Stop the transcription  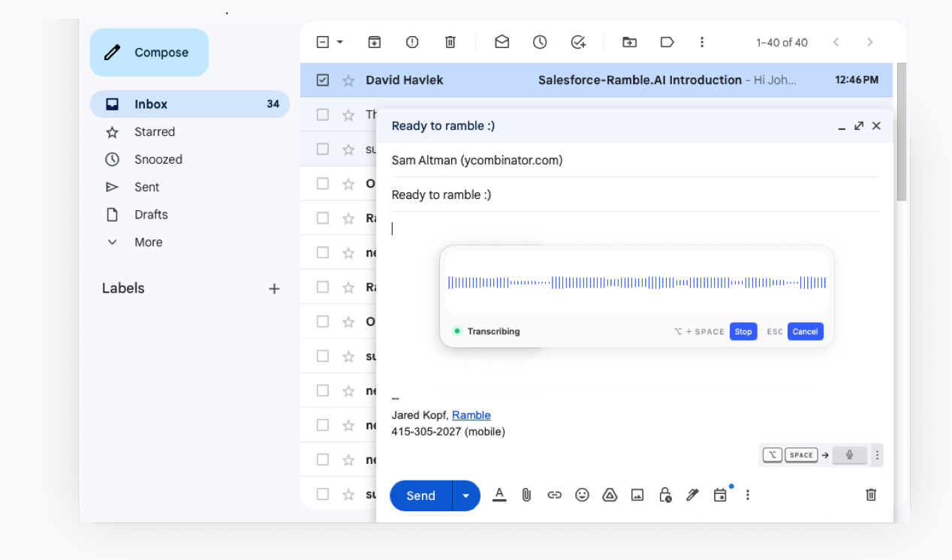pyautogui.click(x=743, y=332)
